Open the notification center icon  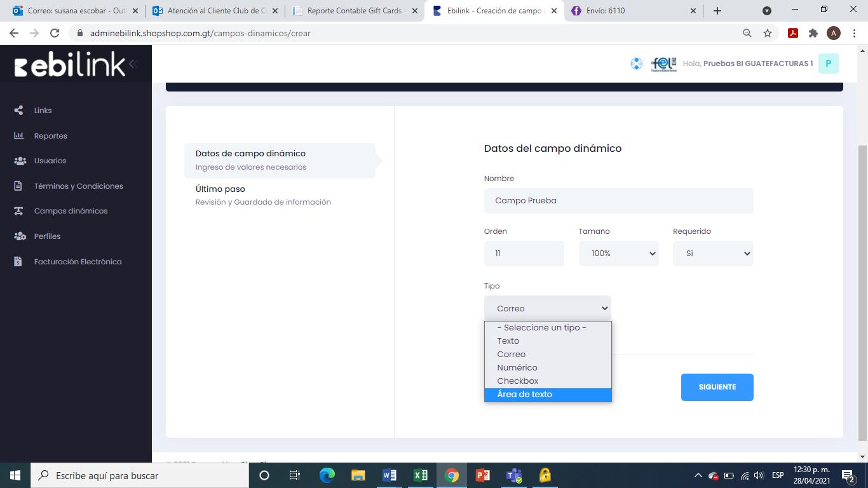coord(848,475)
